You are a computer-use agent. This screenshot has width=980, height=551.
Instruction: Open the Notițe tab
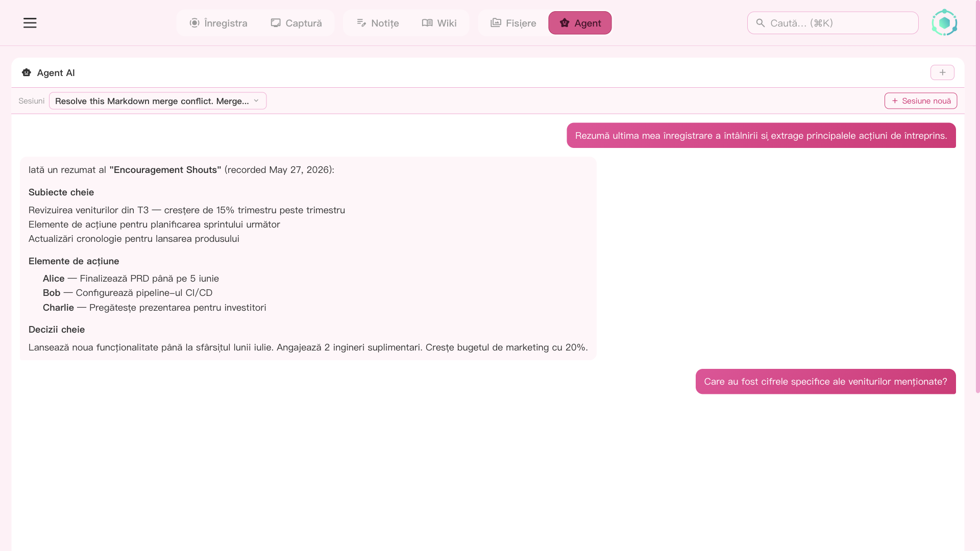point(378,23)
